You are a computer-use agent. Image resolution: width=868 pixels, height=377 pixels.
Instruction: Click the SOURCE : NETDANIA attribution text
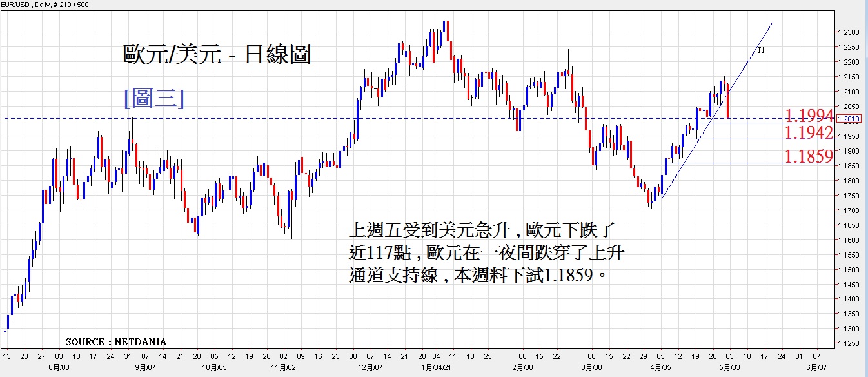pyautogui.click(x=115, y=341)
